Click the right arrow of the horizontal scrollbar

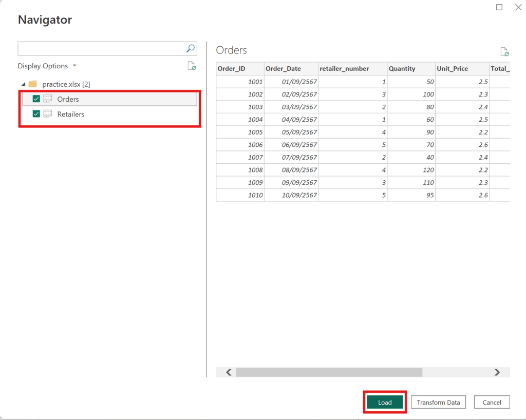(x=497, y=372)
